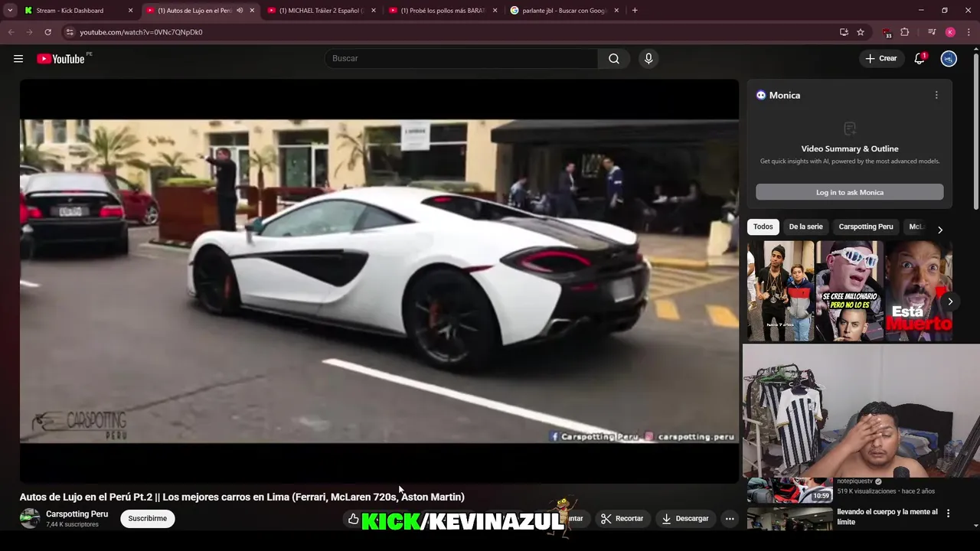Open 'Está Muerto' Short thumbnail

coord(918,291)
